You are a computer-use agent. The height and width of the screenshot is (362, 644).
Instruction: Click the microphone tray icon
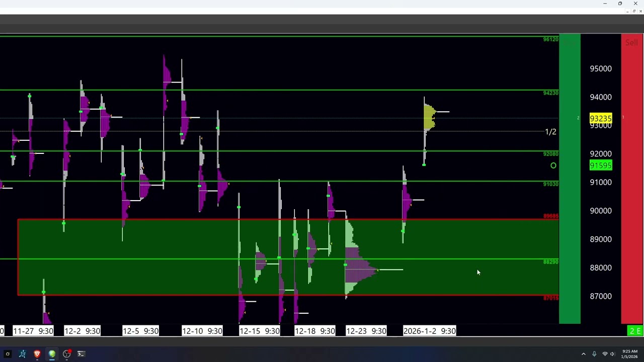594,354
